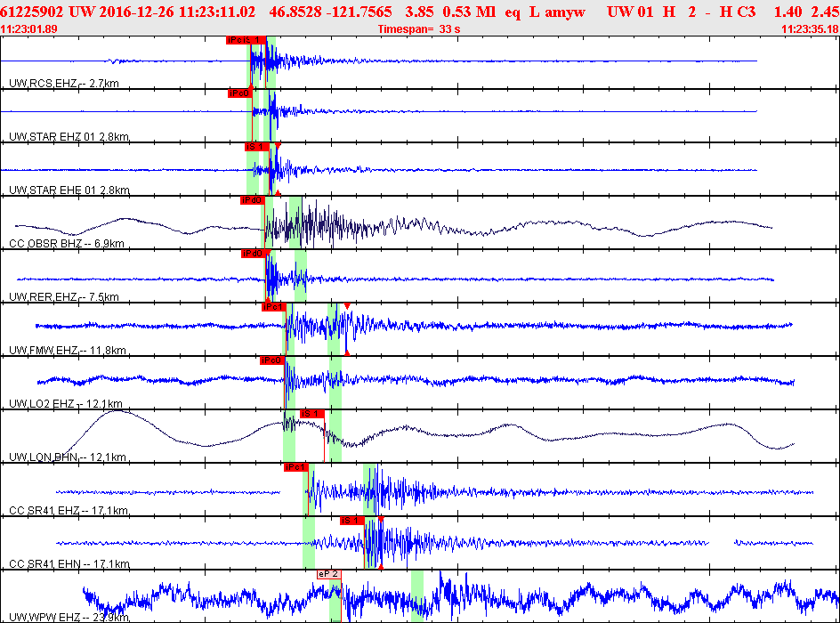Click the CC.SR41.EHZ 17.1km station label
Screen dimensions: 840x623
point(69,511)
